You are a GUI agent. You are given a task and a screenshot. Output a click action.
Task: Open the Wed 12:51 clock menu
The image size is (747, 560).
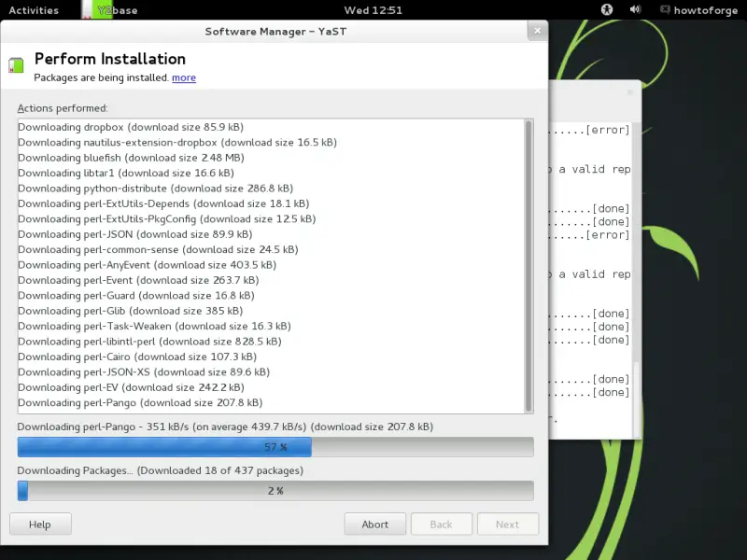(373, 10)
